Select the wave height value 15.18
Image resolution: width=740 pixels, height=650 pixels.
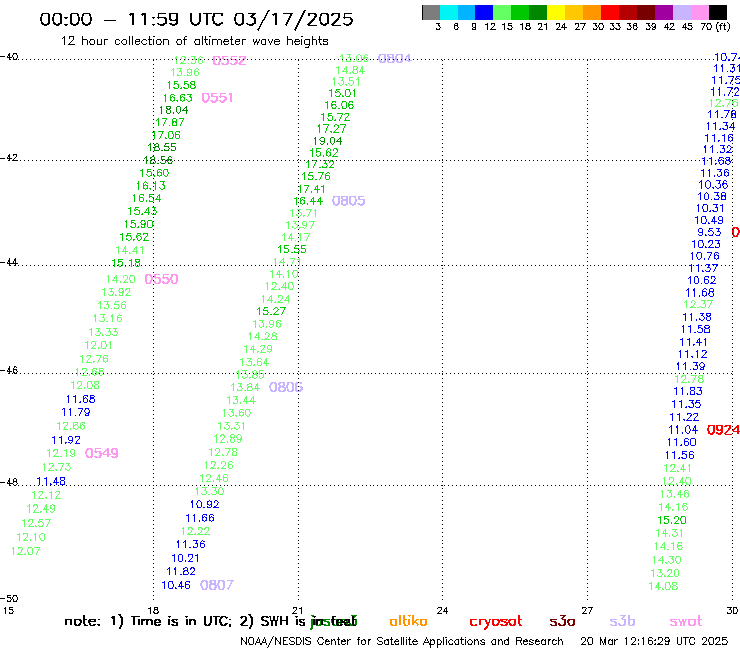126,263
